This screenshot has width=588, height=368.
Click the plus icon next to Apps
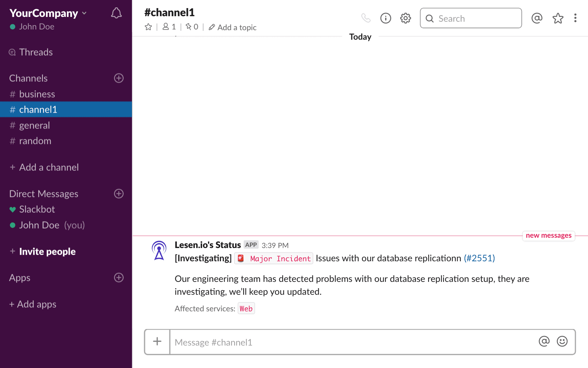click(119, 277)
